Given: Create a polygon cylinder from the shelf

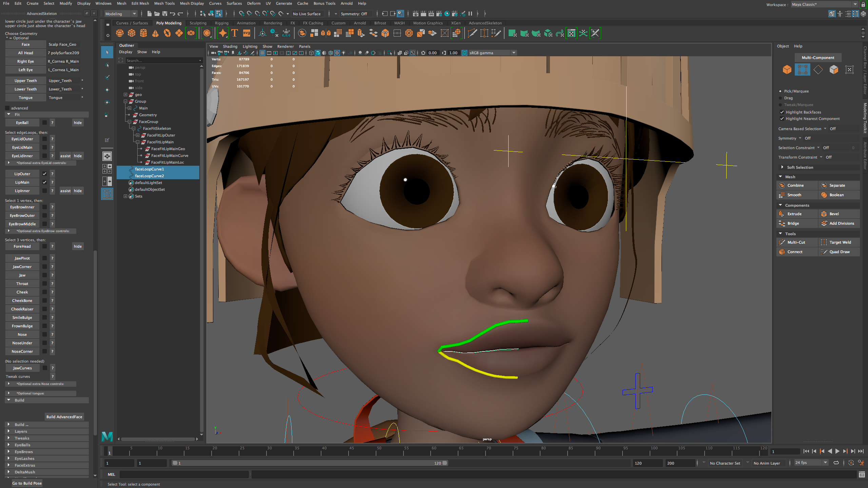Looking at the screenshot, I should click(143, 33).
